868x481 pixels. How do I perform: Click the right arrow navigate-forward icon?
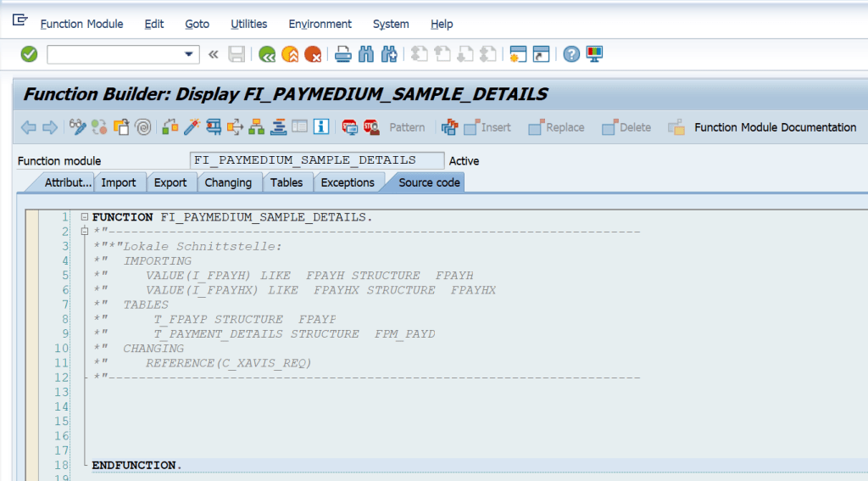click(x=50, y=127)
